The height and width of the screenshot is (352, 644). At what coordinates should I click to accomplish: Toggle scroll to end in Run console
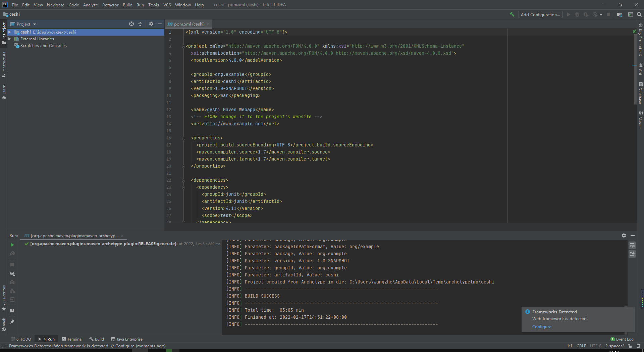[632, 254]
